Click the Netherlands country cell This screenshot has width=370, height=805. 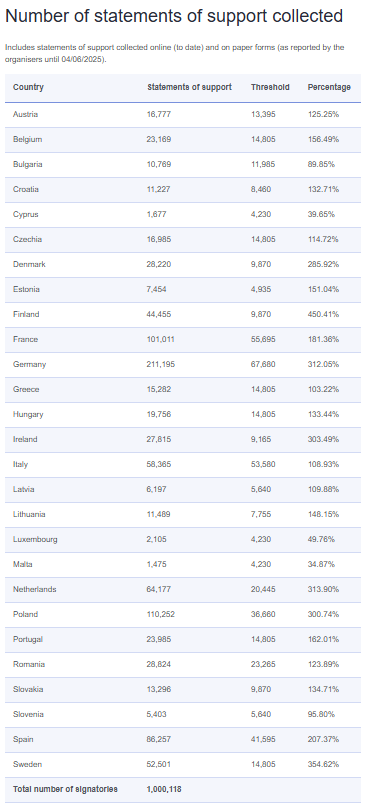point(34,589)
